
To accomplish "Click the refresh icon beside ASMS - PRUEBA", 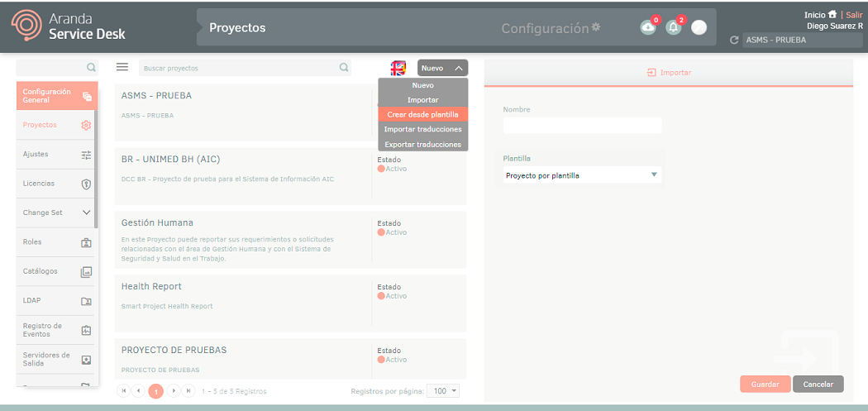I will point(734,40).
